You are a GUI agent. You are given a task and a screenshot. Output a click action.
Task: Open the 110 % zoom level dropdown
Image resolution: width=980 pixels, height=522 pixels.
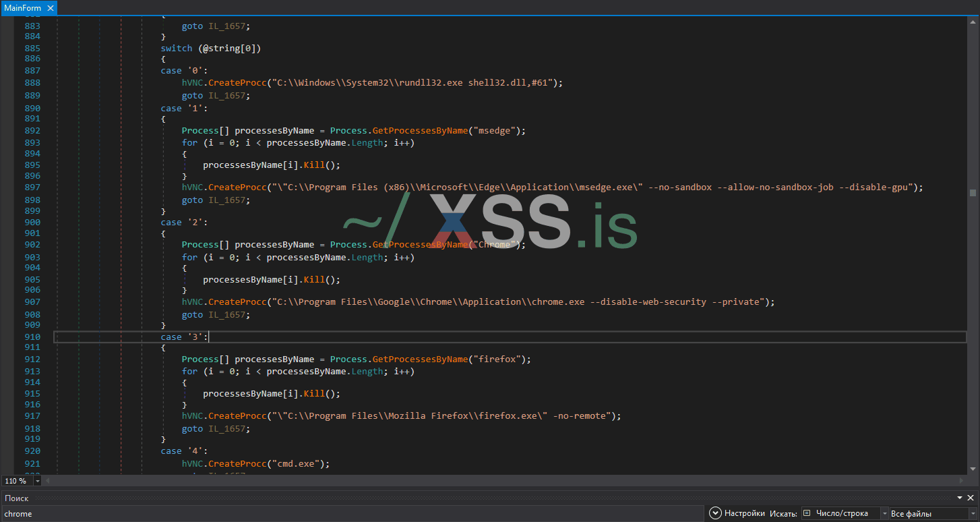pos(36,481)
